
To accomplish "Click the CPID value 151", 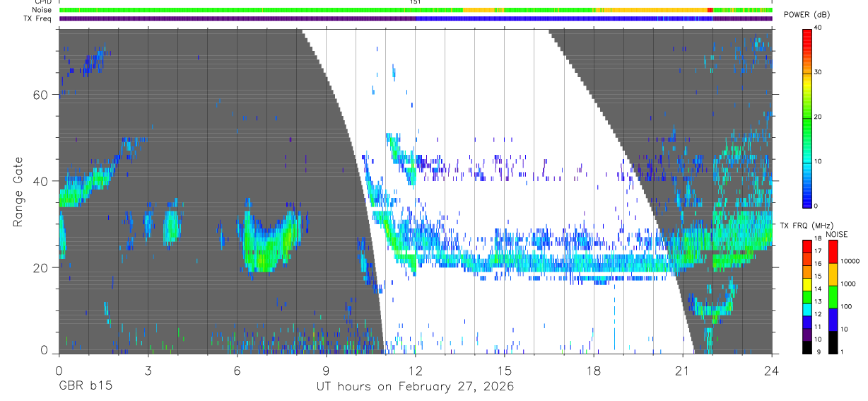I will point(416,2).
